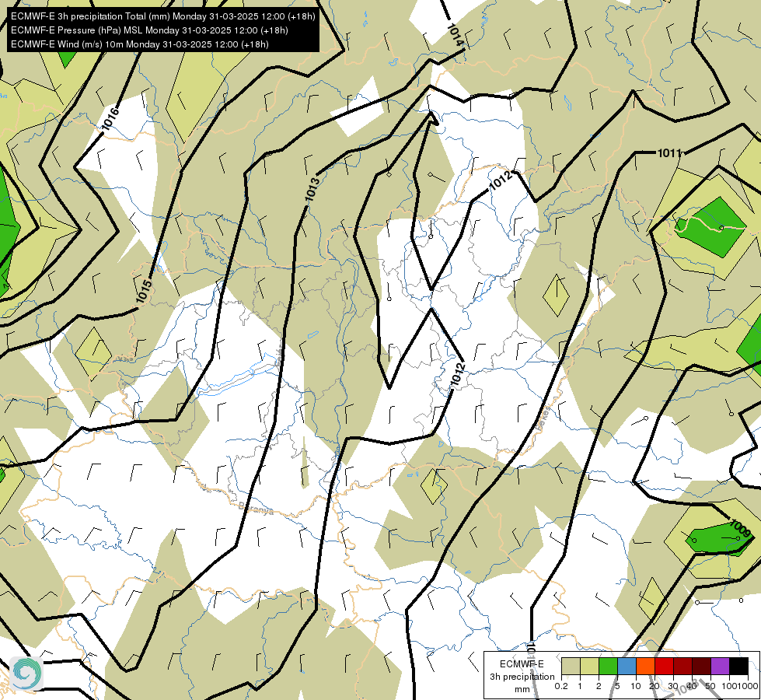Click the 'mm' unit label in legend
Viewport: 761px width, 700px height.
click(522, 689)
